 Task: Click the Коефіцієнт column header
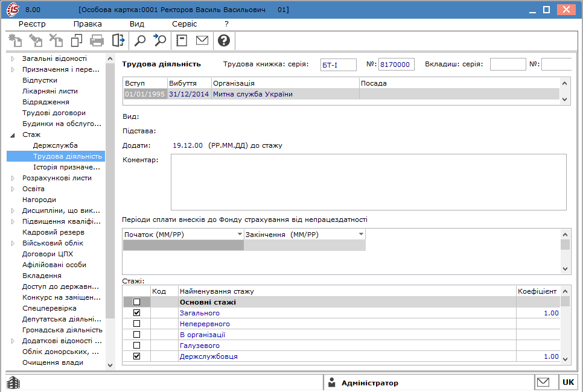(538, 291)
